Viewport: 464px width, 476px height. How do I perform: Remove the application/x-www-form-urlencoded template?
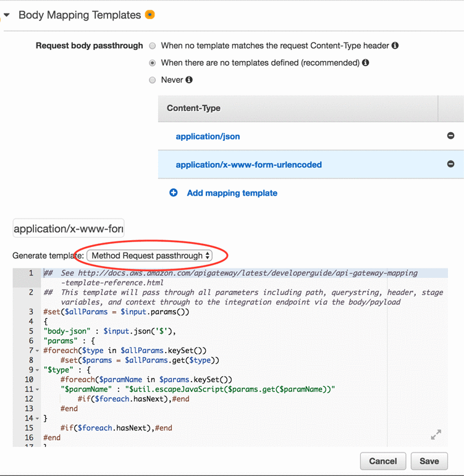point(450,164)
